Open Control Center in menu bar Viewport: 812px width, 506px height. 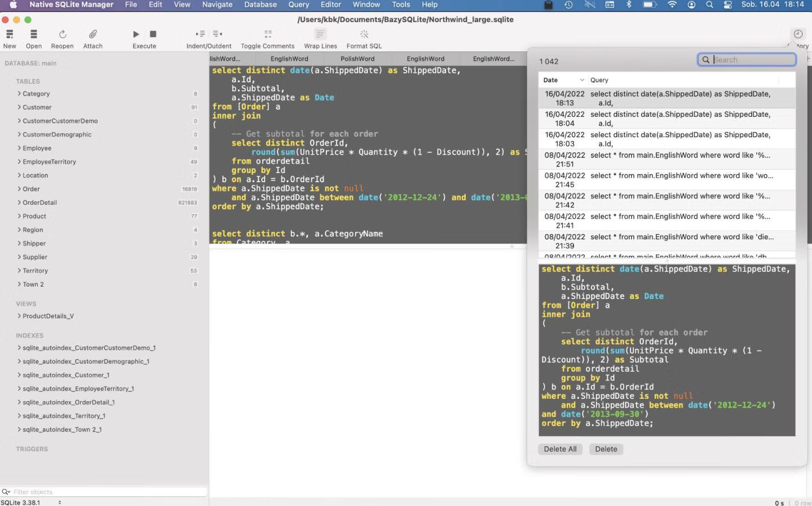click(x=727, y=5)
